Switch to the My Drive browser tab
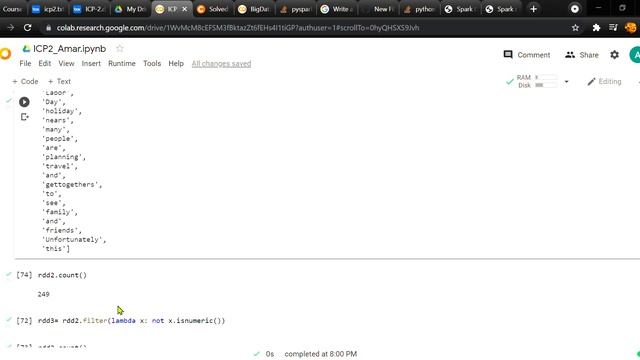 point(130,9)
